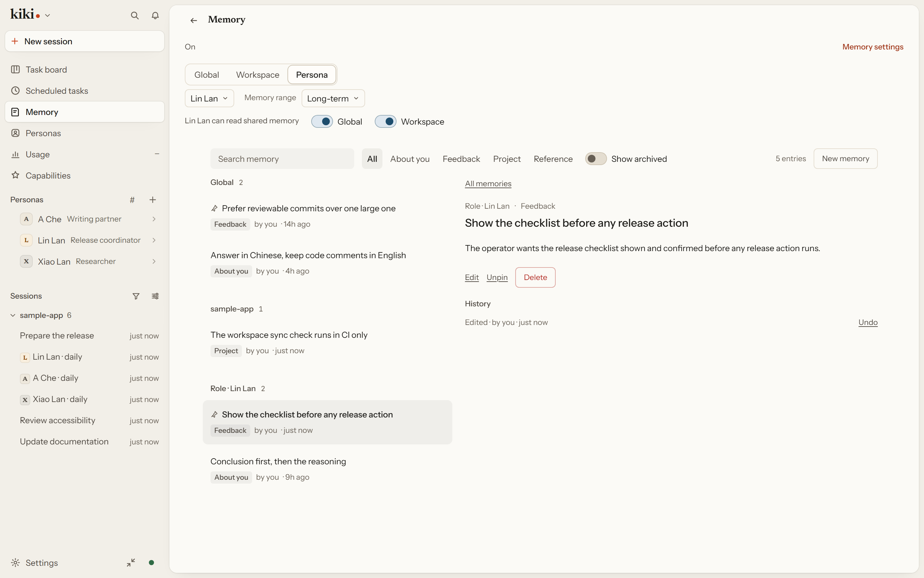Click the pin icon on Prefer reviewable commits
The height and width of the screenshot is (578, 924).
(214, 208)
